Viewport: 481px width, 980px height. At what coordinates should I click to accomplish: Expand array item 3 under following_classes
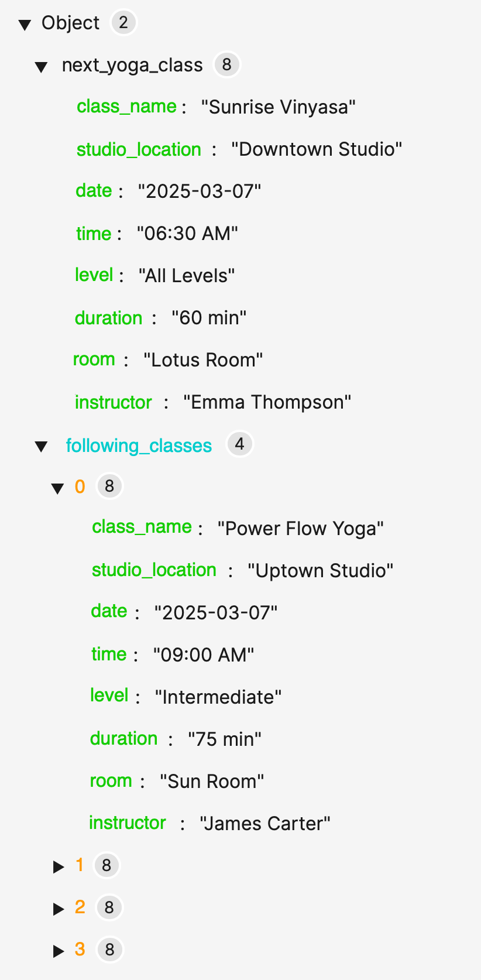(57, 951)
